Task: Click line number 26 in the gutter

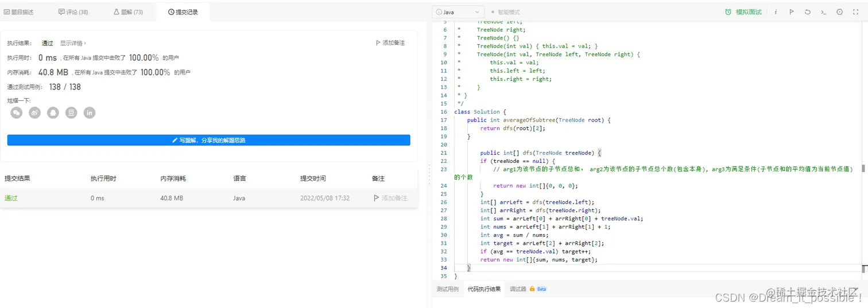Action: tap(443, 202)
